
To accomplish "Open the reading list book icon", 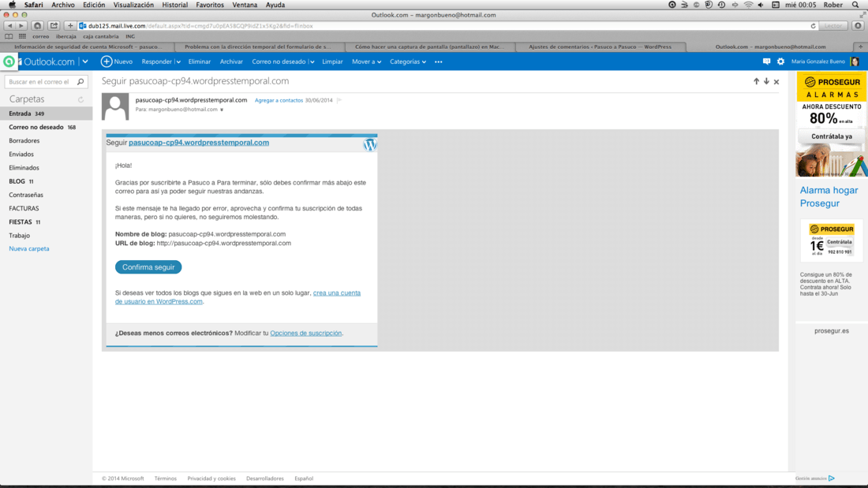I will tap(9, 36).
